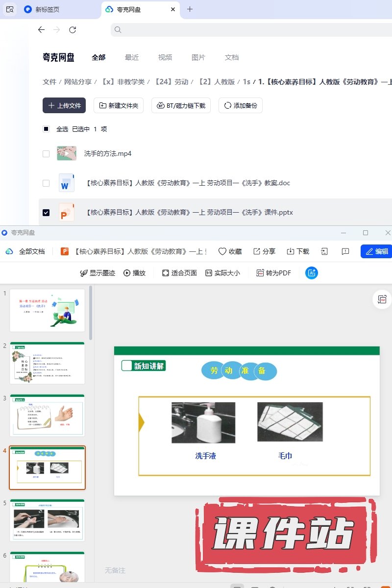The height and width of the screenshot is (588, 392).
Task: Click 转为PDF in the viewer toolbar
Action: click(274, 273)
